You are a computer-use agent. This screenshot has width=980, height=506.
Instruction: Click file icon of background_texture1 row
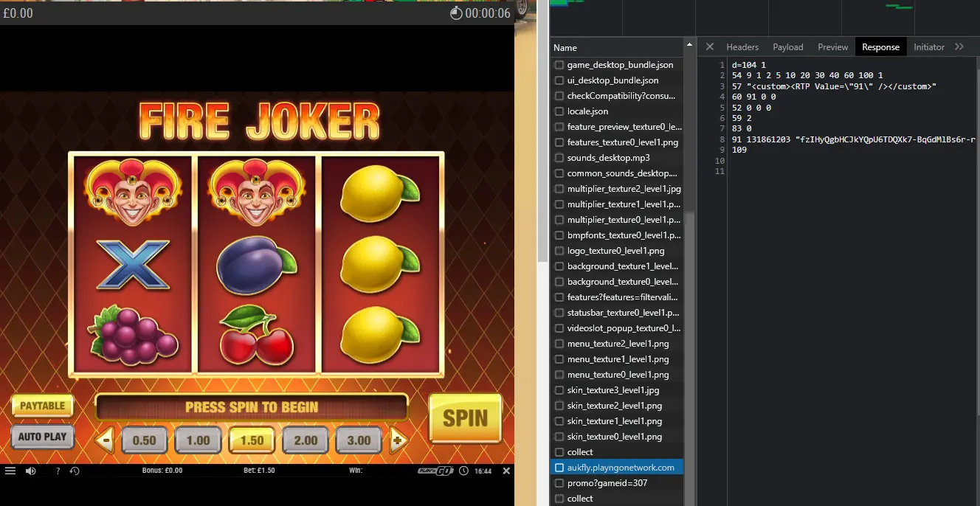tap(559, 266)
